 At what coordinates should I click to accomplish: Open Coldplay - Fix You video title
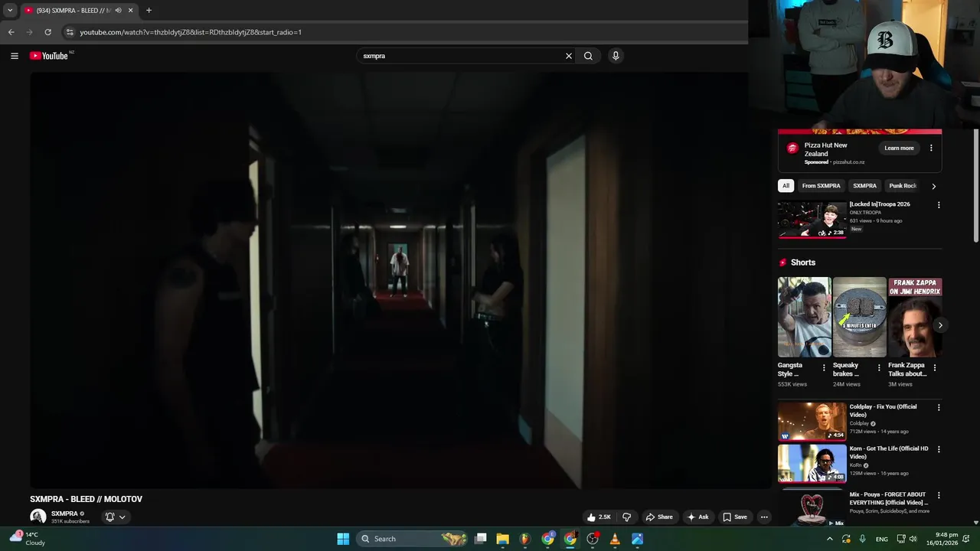tap(883, 411)
